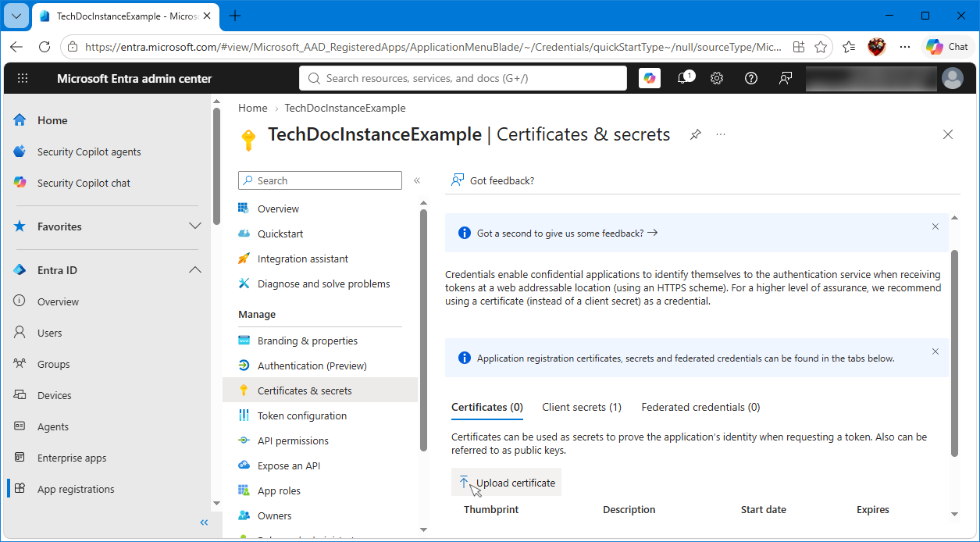Viewport: 980px width, 542px height.
Task: Collapse the resource menu with double chevron
Action: pos(417,180)
